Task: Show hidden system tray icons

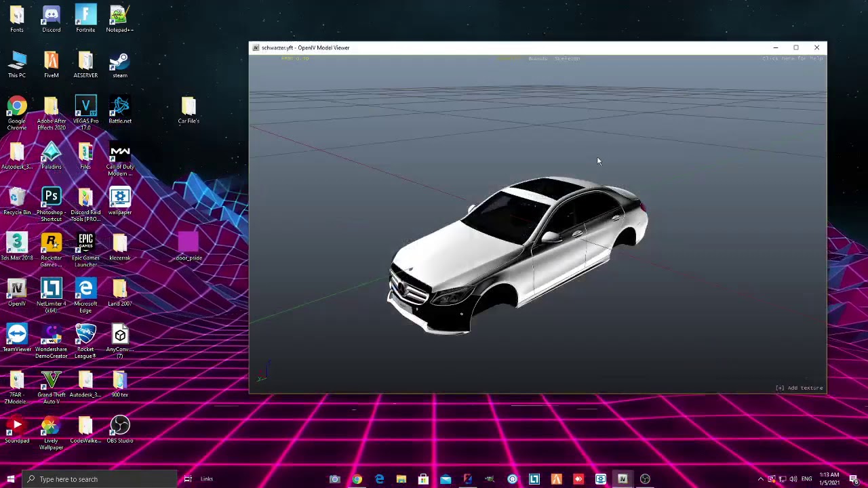Action: pyautogui.click(x=760, y=479)
